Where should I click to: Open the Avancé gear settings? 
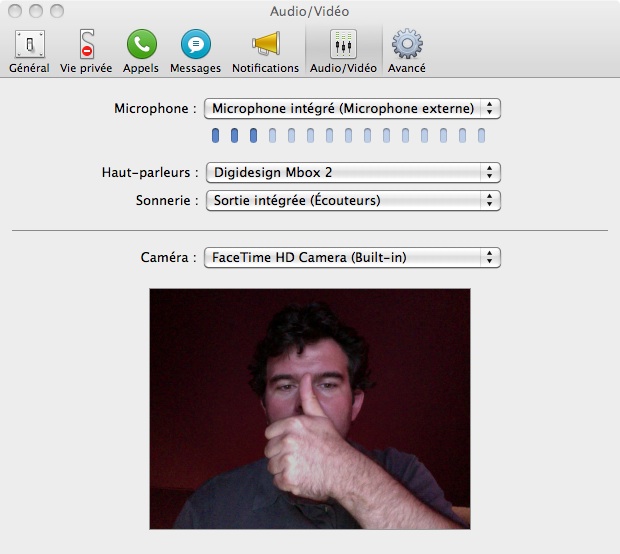pos(407,50)
